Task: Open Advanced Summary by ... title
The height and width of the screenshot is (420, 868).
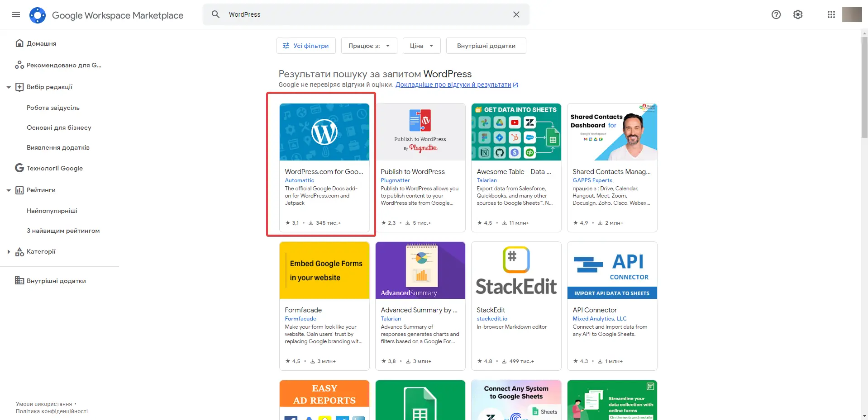Action: pyautogui.click(x=419, y=310)
